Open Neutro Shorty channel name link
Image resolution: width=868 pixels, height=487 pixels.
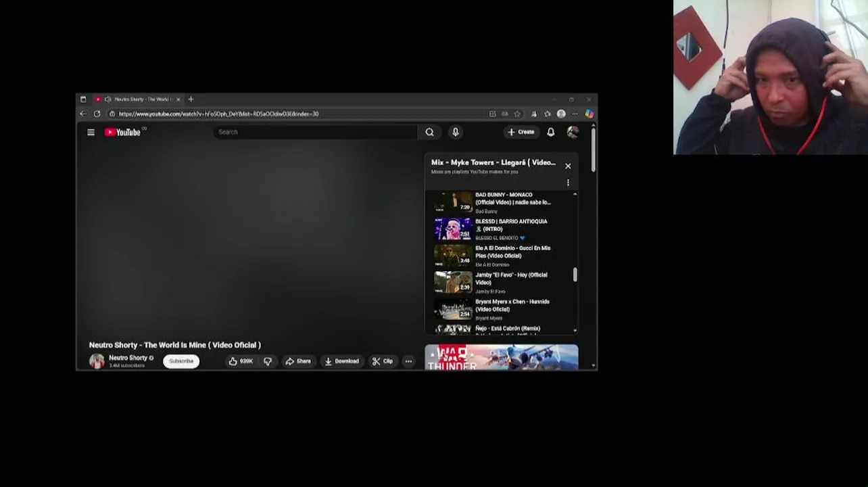click(128, 358)
